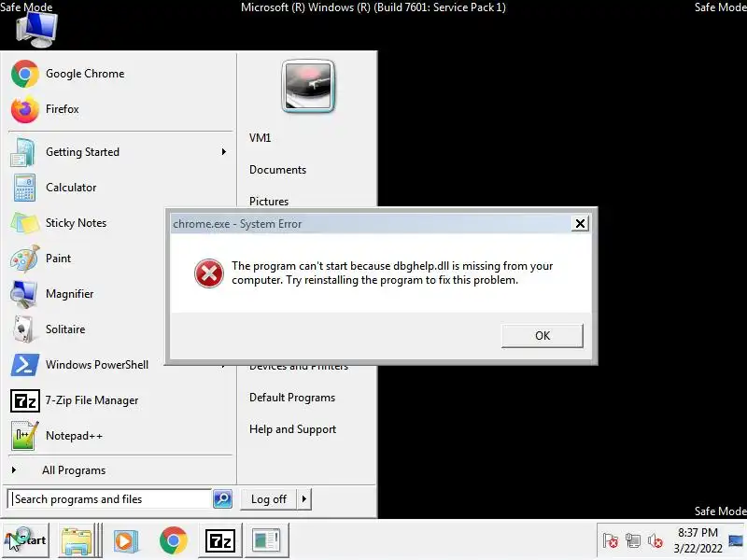Open Default Programs
Image resolution: width=747 pixels, height=560 pixels.
point(292,398)
